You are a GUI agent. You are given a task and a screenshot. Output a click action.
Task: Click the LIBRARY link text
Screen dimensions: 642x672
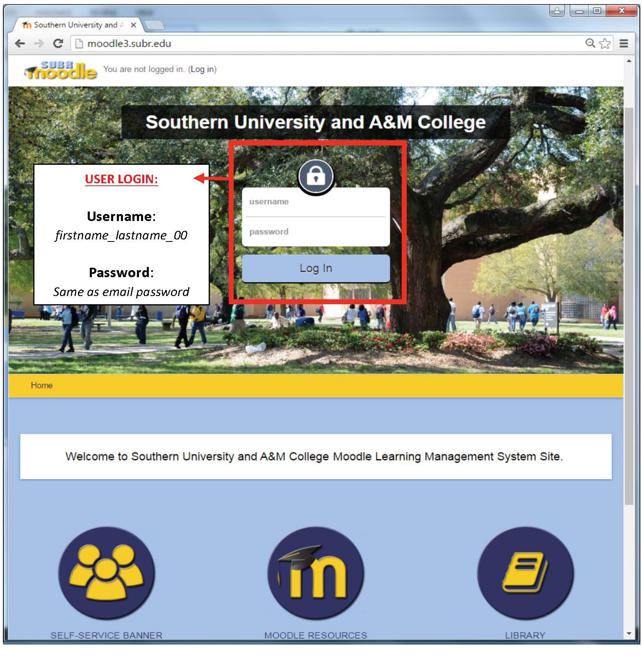pyautogui.click(x=525, y=635)
